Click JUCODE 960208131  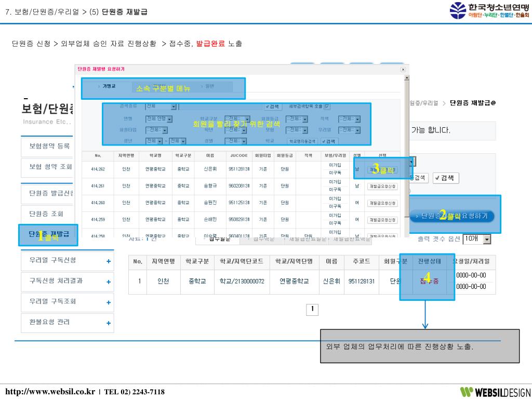pyautogui.click(x=239, y=186)
